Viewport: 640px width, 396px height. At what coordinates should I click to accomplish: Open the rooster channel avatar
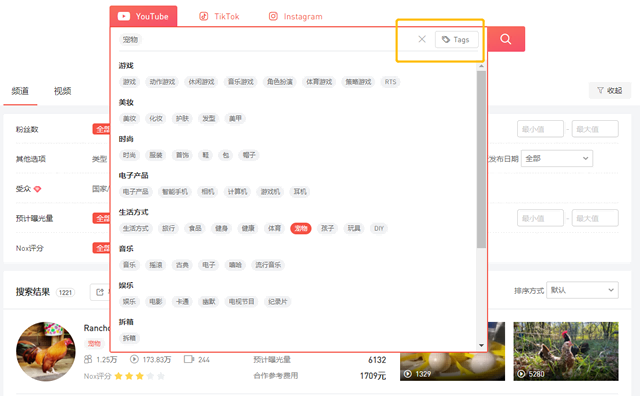46,352
